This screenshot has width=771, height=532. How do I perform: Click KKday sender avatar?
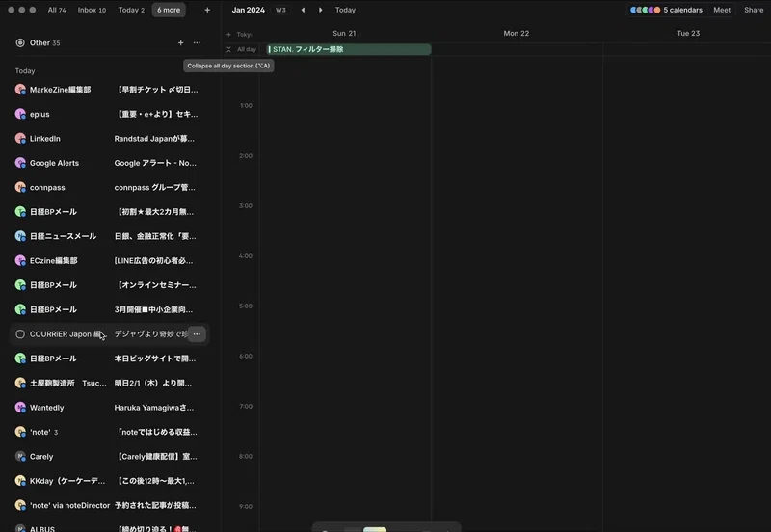coord(20,481)
